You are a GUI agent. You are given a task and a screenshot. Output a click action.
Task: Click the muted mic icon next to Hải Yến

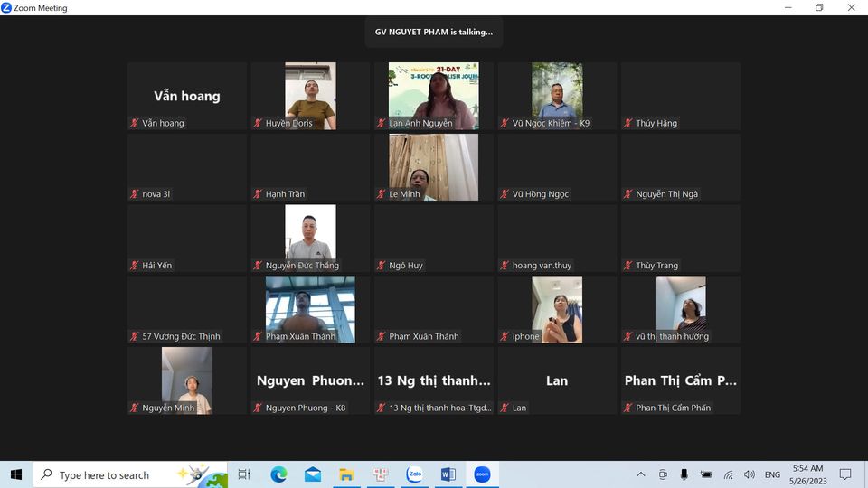[134, 265]
